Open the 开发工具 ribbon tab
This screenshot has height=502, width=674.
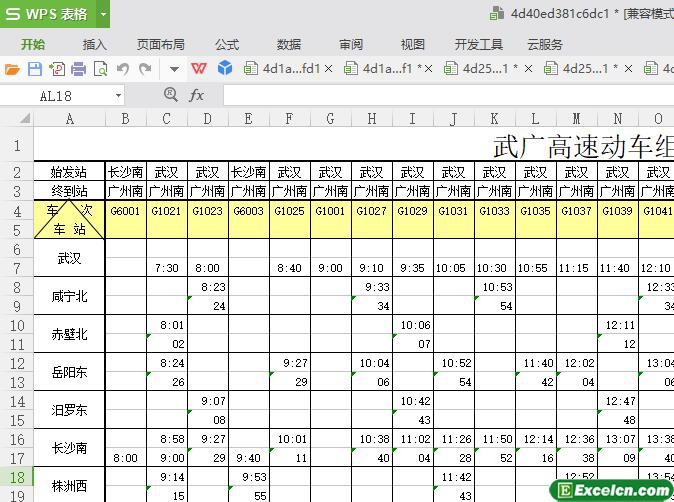pos(478,44)
